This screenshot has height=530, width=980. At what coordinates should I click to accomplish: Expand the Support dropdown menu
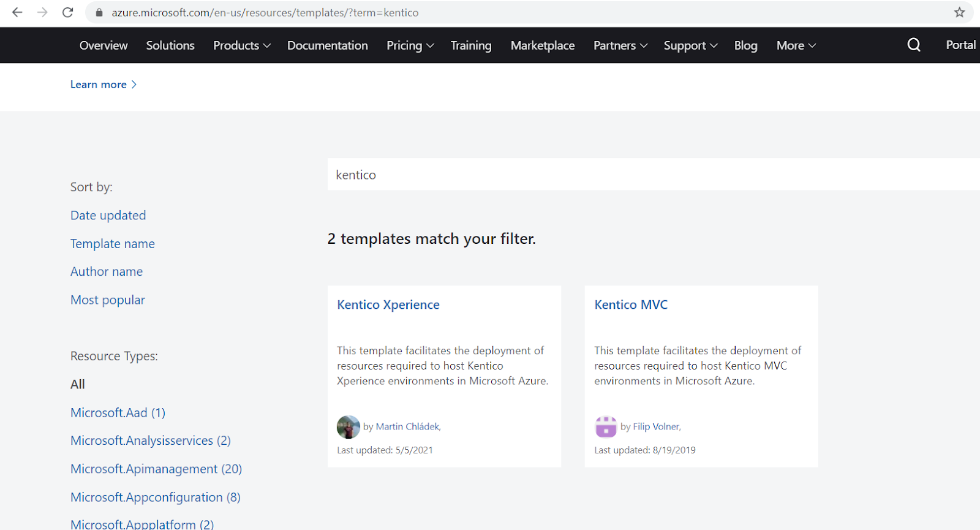(691, 45)
